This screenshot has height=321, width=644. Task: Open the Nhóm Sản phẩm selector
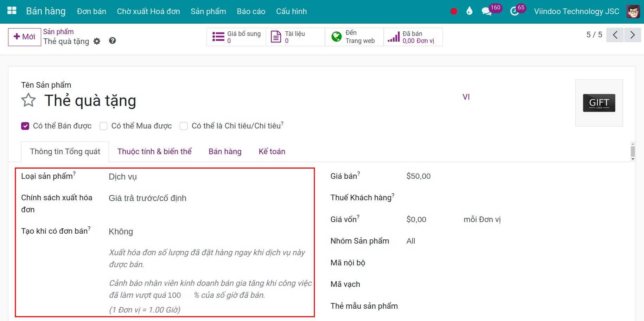click(410, 241)
